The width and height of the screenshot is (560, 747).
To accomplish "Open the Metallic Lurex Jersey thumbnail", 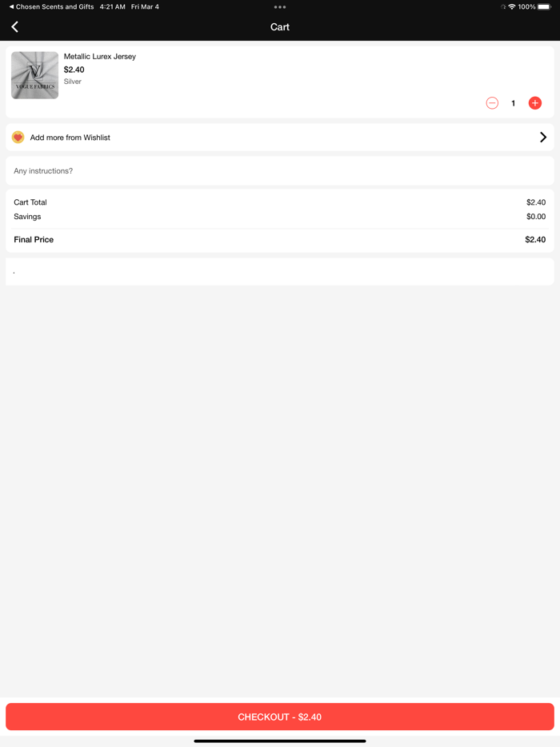I will tap(34, 75).
